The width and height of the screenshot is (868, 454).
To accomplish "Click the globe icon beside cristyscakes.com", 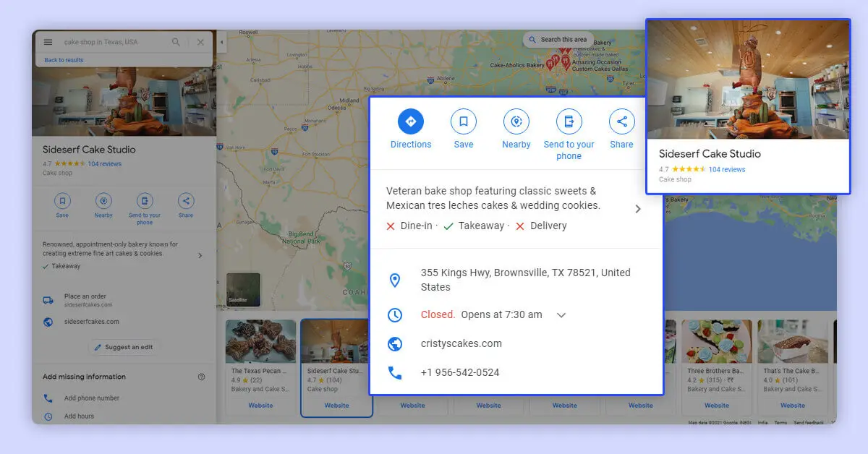I will point(395,344).
